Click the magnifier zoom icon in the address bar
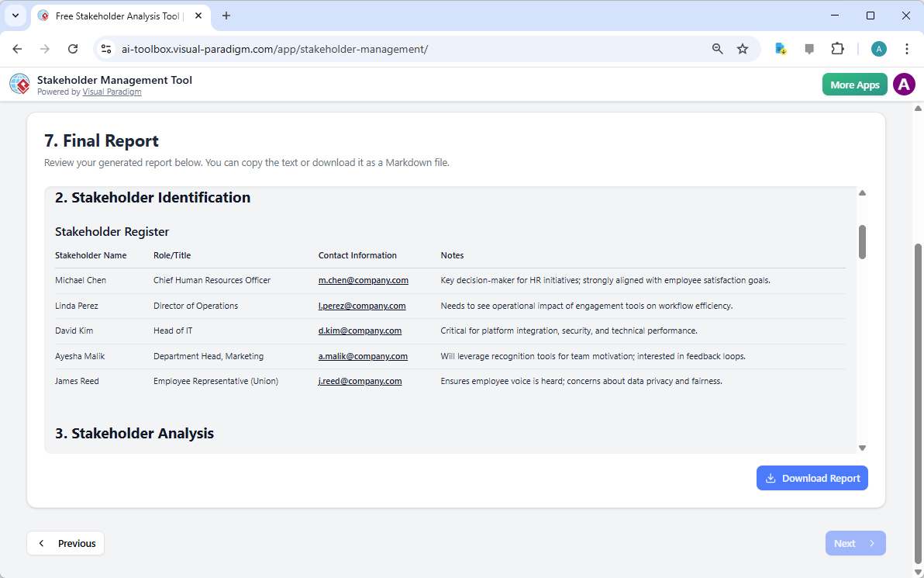Viewport: 924px width, 578px height. click(x=717, y=48)
